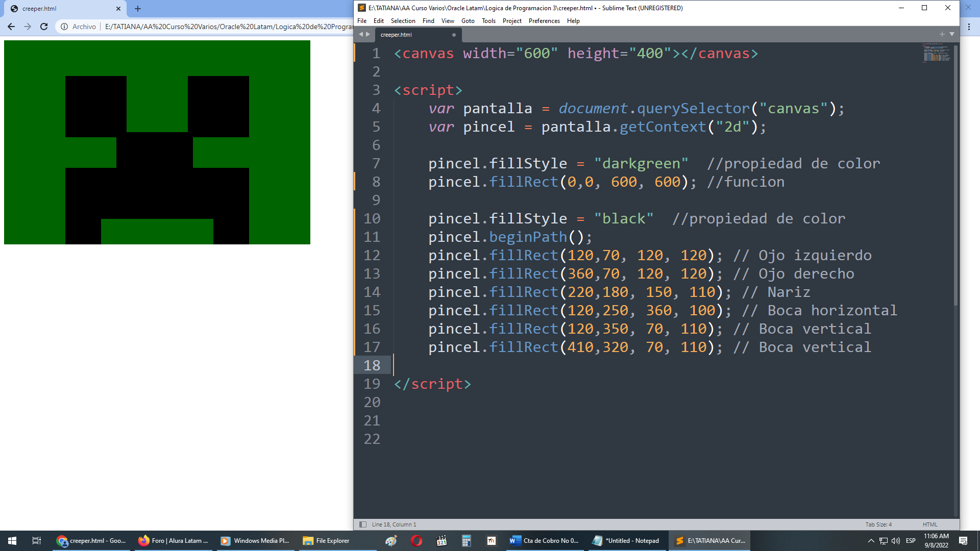
Task: Open Chrome three-dot menu
Action: [969, 27]
